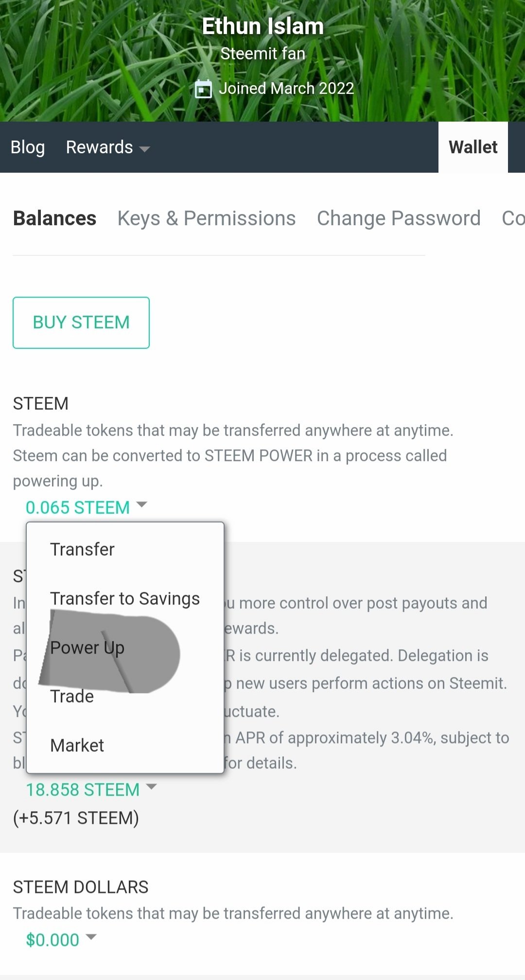This screenshot has width=525, height=980.
Task: Select Transfer to Savings option
Action: point(125,599)
